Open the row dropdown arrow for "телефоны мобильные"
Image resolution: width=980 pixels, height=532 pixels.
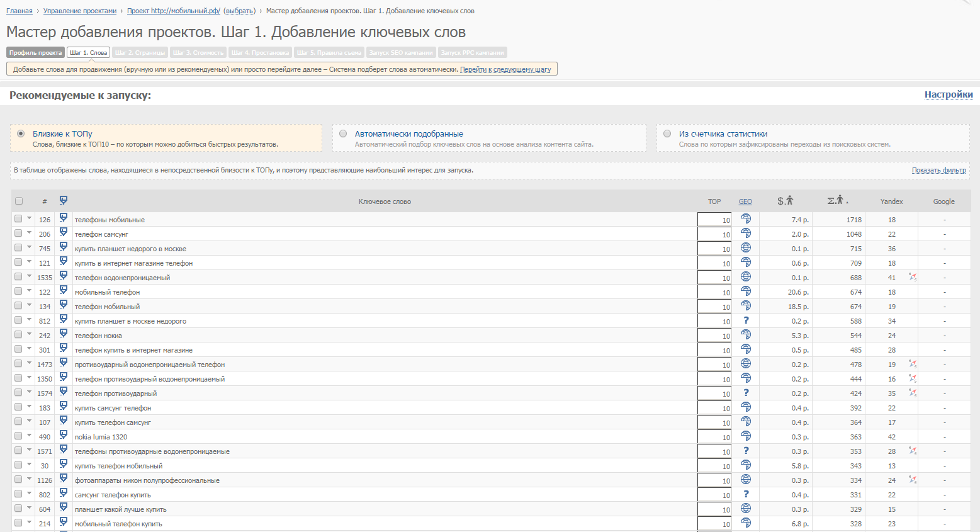pyautogui.click(x=29, y=218)
